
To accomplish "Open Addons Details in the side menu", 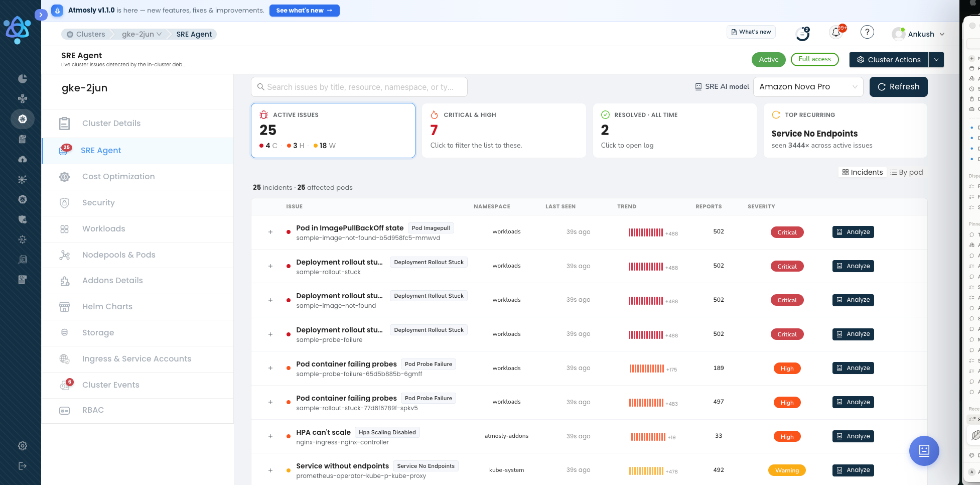I will pos(137,281).
